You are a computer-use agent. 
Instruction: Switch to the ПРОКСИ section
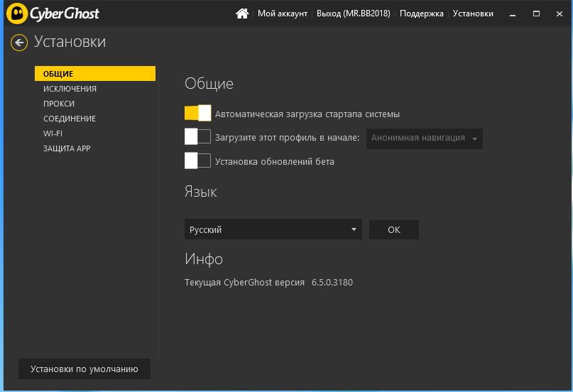click(x=59, y=104)
